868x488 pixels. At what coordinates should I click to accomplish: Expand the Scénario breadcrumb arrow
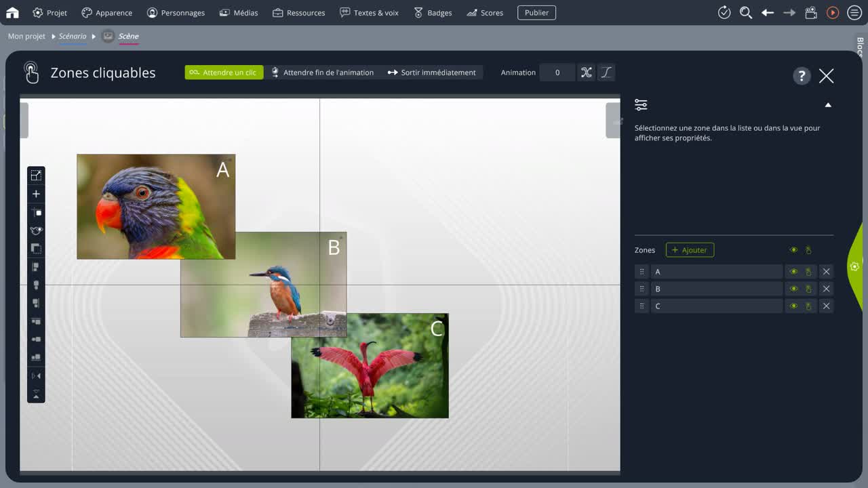tap(94, 37)
